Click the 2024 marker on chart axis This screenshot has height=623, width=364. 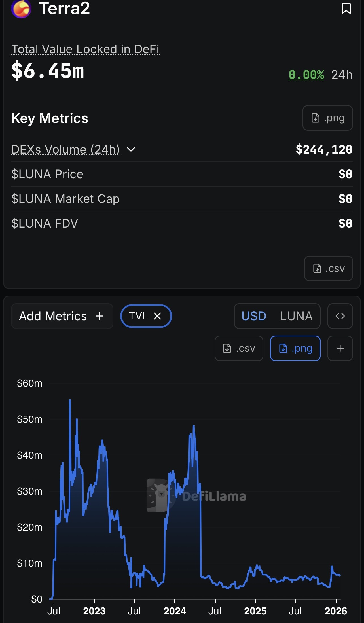click(175, 611)
